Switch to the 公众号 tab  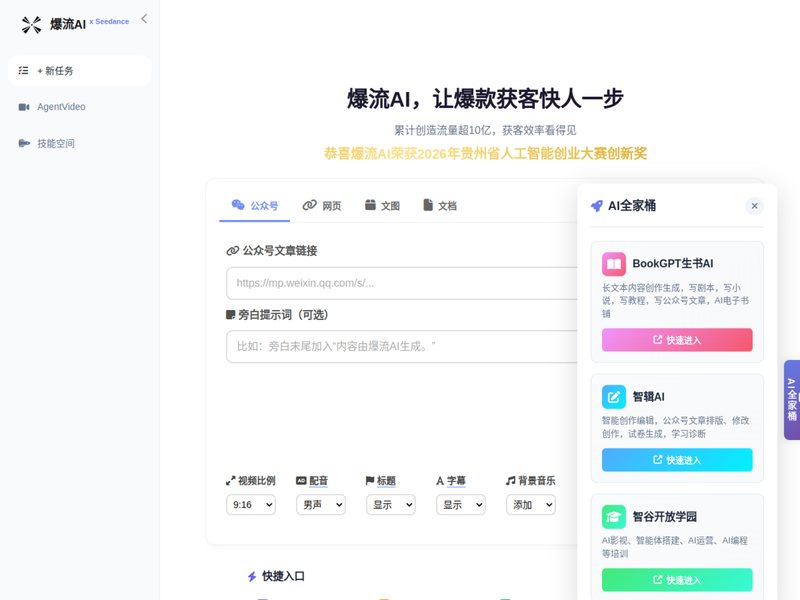[x=255, y=206]
